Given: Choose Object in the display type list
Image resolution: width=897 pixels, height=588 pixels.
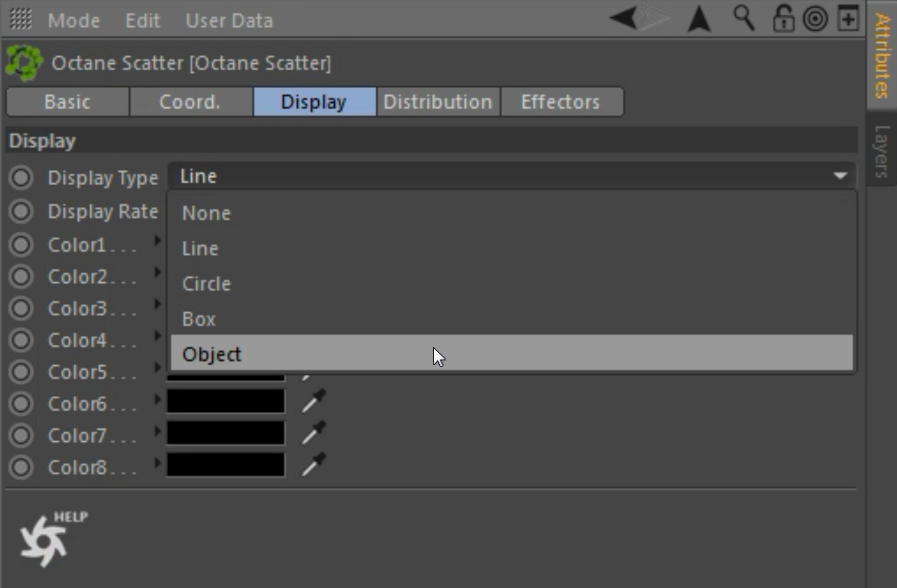Looking at the screenshot, I should (x=512, y=353).
